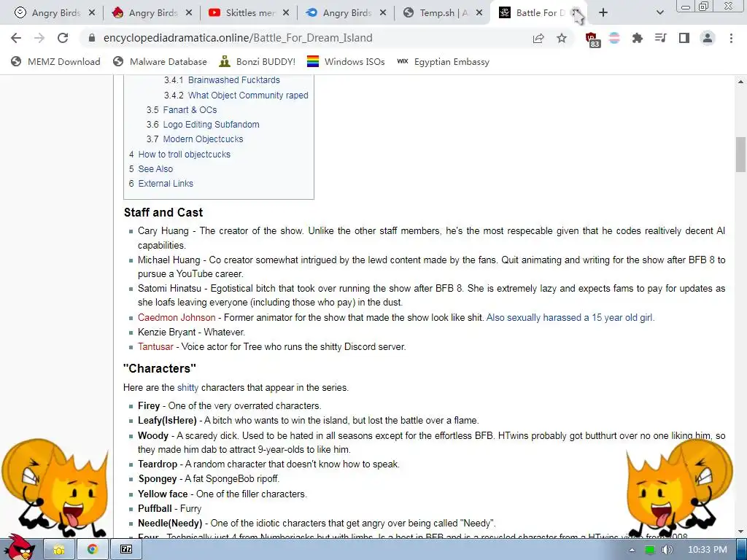Screen dimensions: 747x560
Task: Show hidden system tray icons
Action: [x=632, y=550]
